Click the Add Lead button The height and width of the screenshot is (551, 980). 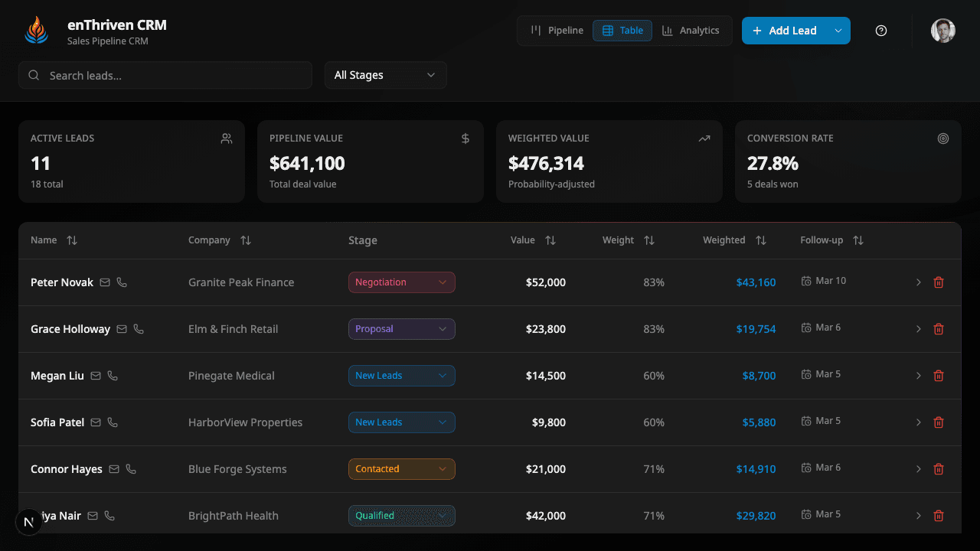[785, 31]
